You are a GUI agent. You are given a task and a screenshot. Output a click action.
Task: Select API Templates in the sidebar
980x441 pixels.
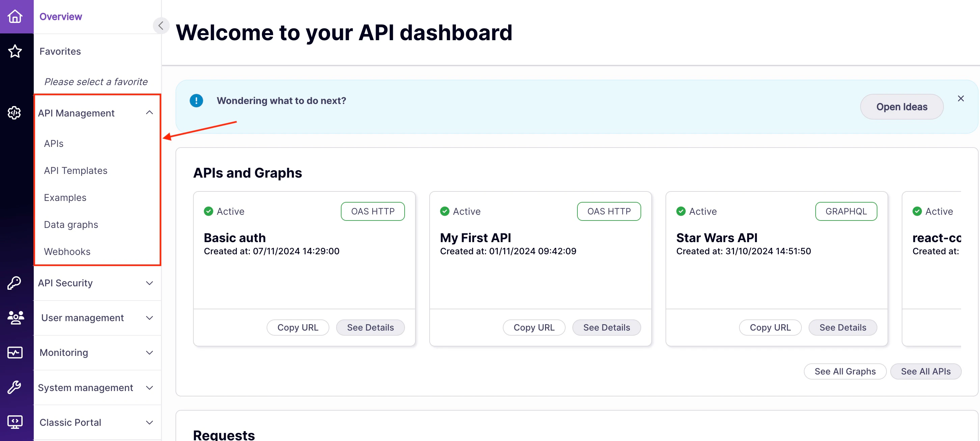point(76,170)
